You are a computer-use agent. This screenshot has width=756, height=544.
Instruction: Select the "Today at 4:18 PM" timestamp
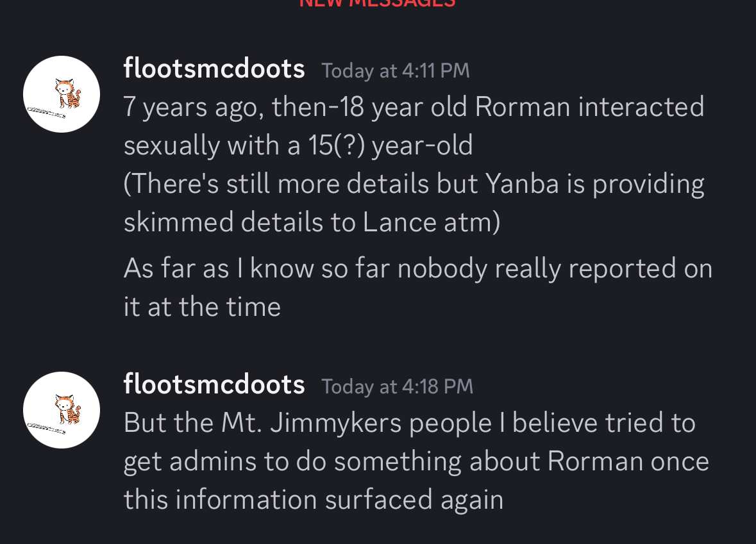(x=398, y=386)
